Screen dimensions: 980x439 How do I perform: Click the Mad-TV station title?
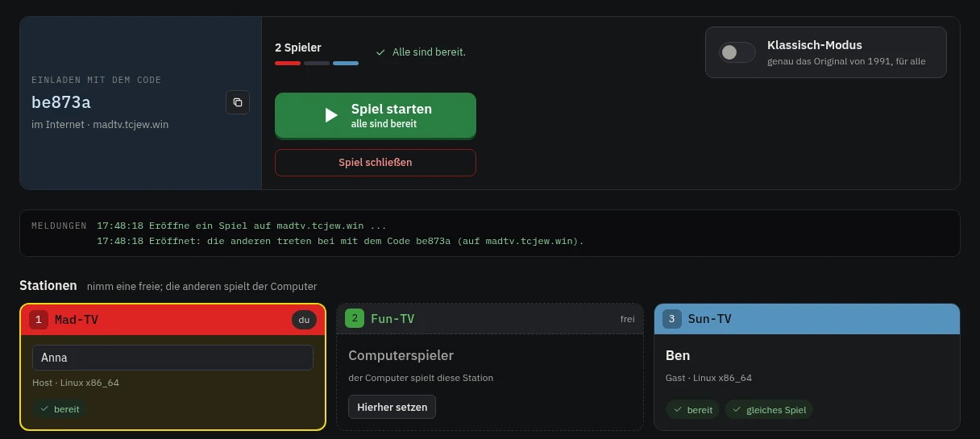[77, 320]
